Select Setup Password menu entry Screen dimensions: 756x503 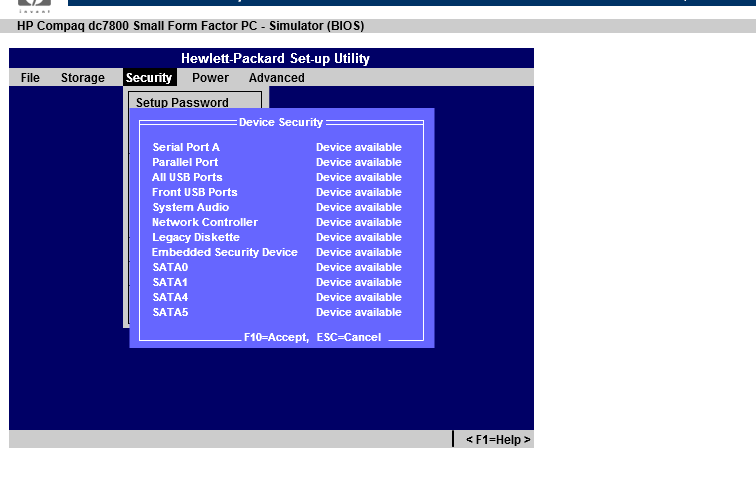point(182,102)
